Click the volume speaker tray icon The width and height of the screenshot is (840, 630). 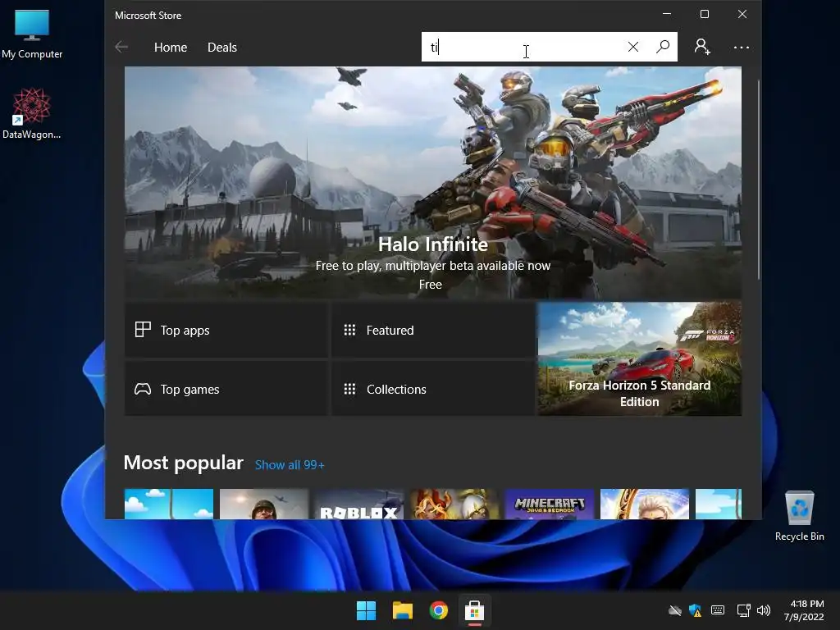[764, 610]
